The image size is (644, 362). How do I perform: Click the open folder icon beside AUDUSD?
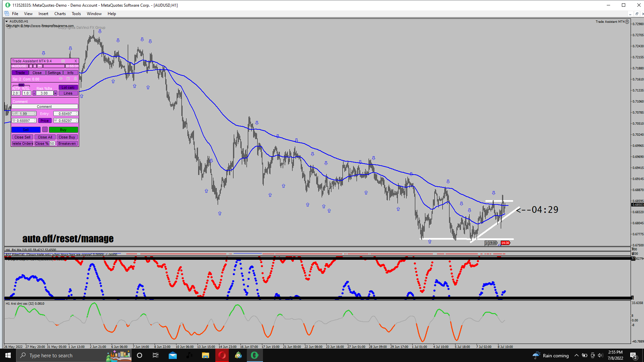click(x=39, y=66)
